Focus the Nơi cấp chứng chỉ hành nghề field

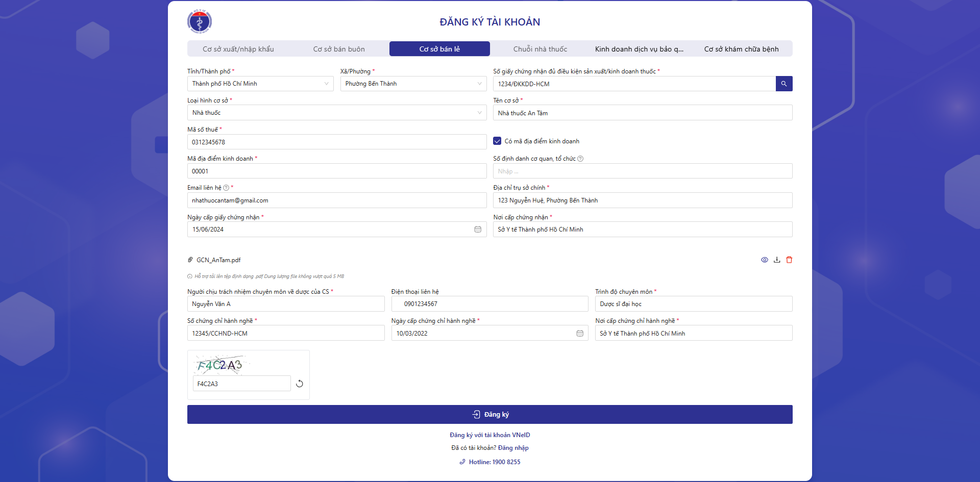click(x=694, y=333)
